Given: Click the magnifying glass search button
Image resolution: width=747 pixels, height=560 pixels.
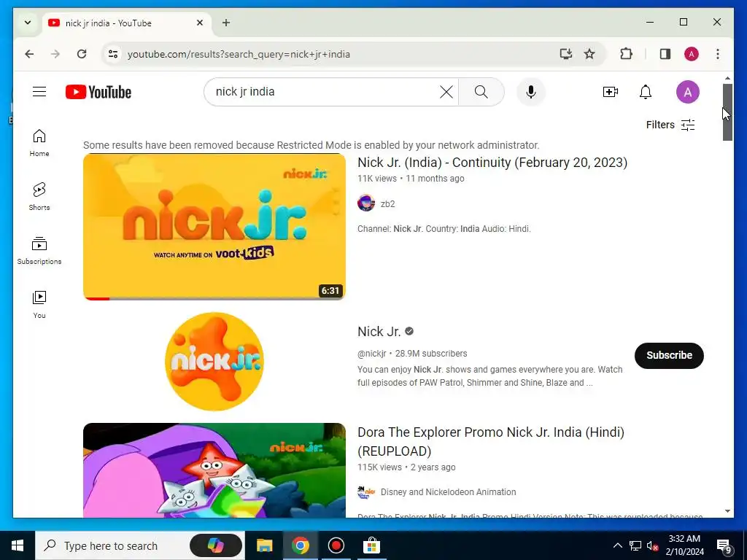Looking at the screenshot, I should [x=481, y=92].
